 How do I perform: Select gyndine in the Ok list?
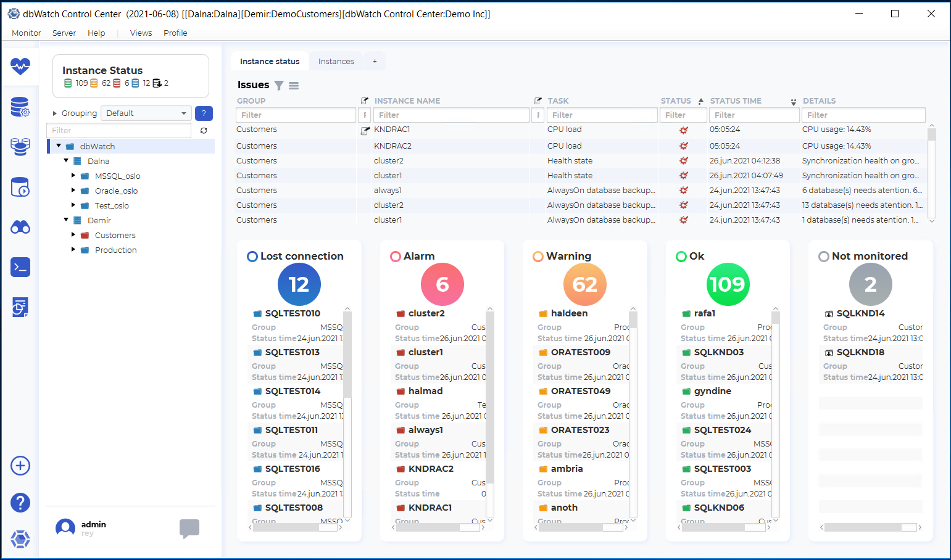tap(712, 391)
